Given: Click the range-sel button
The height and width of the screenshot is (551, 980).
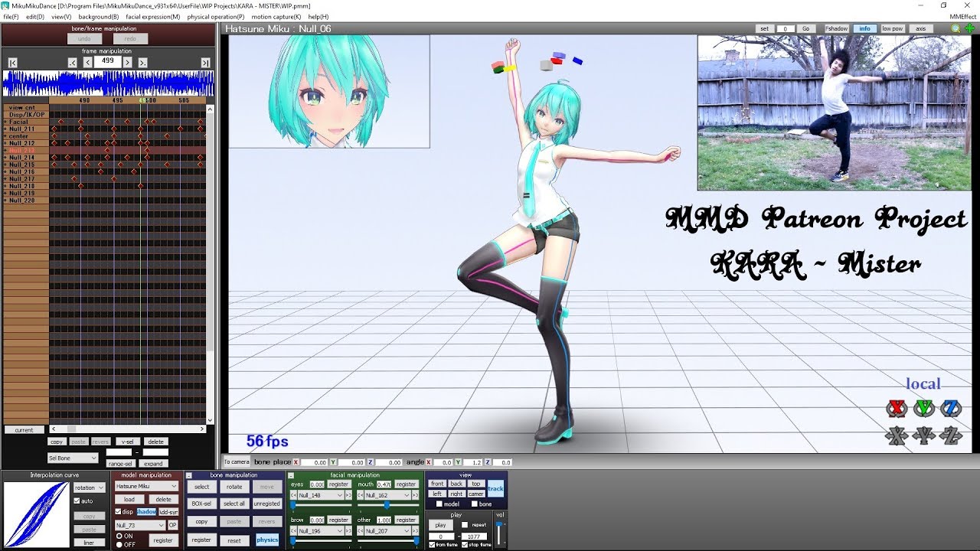Looking at the screenshot, I should [120, 463].
